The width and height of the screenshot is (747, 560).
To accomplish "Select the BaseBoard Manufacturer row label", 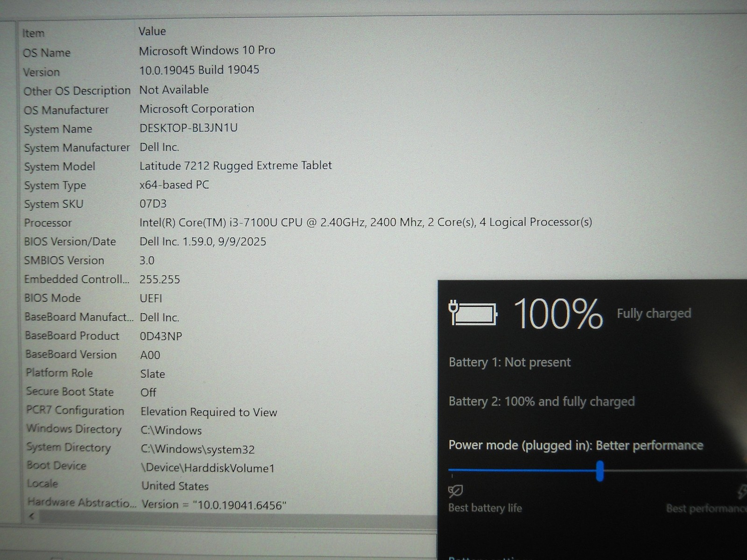I will [x=79, y=317].
